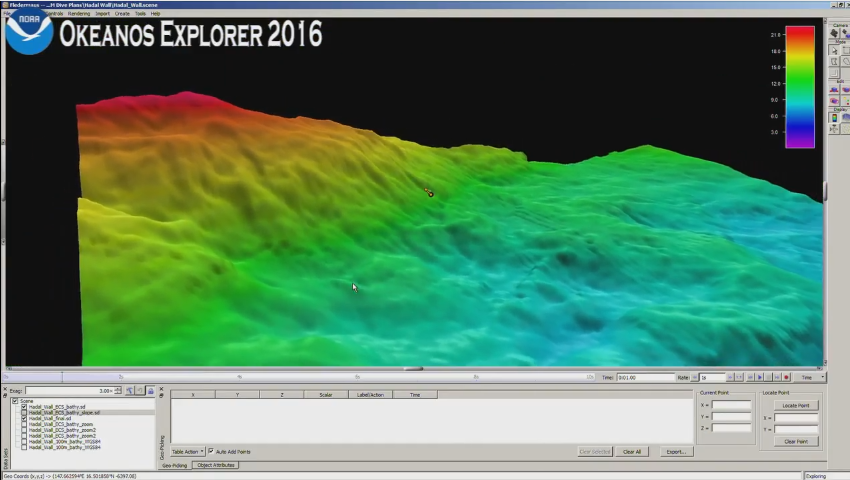This screenshot has width=850, height=480.
Task: Click the rainbow color scale legend
Action: [800, 87]
